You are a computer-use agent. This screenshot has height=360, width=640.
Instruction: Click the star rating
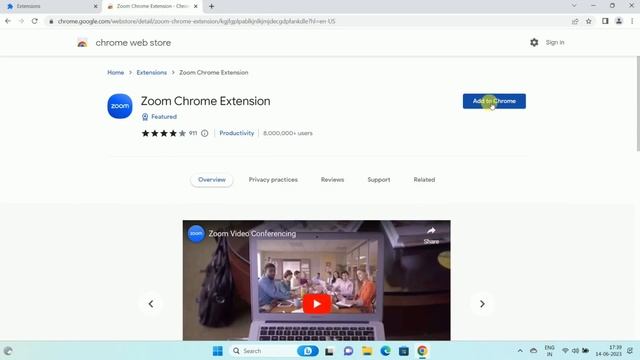164,133
